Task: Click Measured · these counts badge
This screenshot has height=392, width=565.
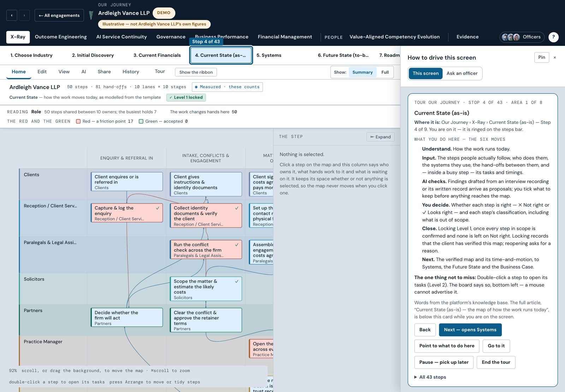Action: [x=227, y=87]
